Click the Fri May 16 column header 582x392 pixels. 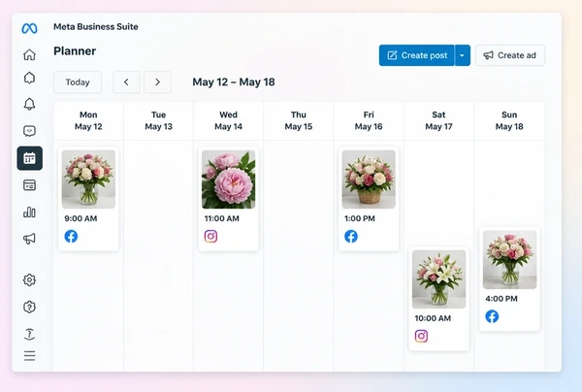click(x=369, y=120)
